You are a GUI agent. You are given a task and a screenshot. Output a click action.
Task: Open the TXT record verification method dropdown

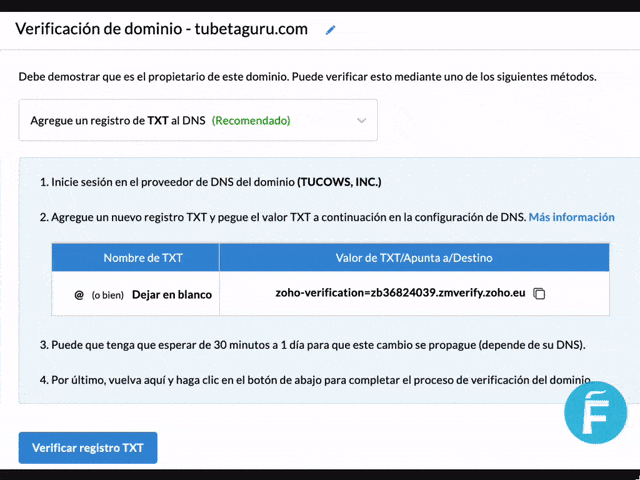click(198, 120)
